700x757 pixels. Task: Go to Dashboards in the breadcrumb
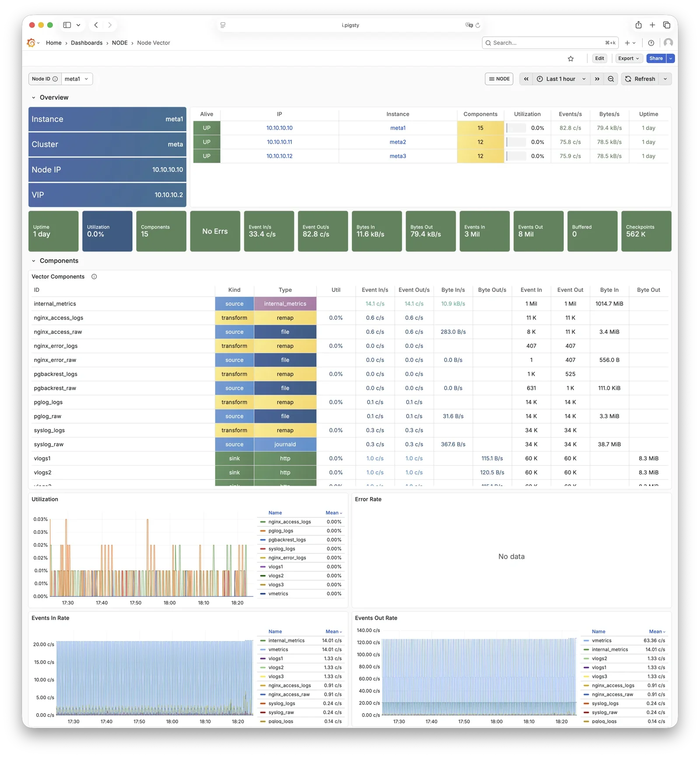point(87,43)
